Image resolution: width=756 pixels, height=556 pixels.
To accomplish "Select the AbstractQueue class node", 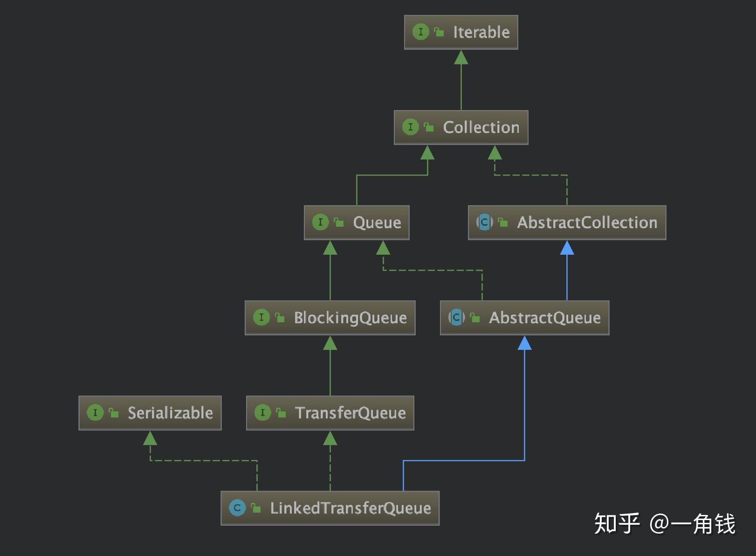I will click(524, 318).
